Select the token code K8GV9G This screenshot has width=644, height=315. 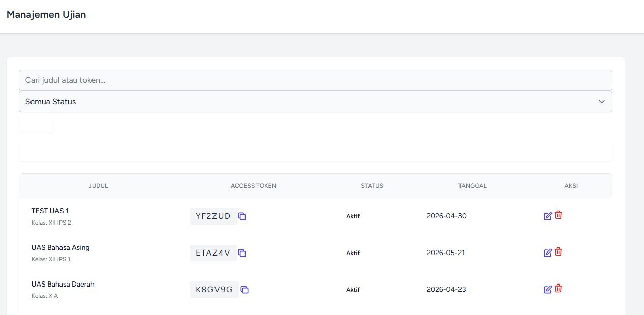pos(214,290)
